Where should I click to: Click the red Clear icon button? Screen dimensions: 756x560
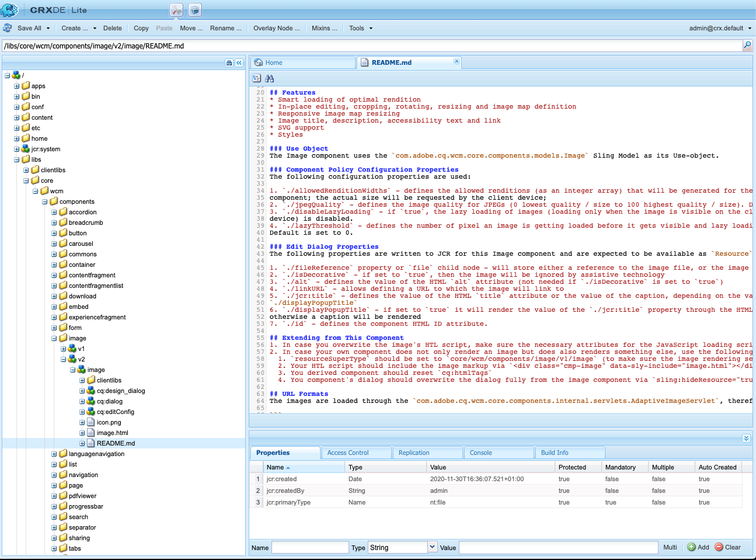click(719, 547)
